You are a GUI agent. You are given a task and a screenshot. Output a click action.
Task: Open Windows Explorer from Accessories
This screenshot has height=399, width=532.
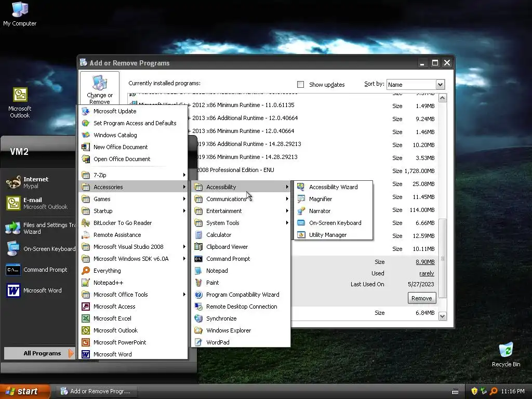[241, 330]
